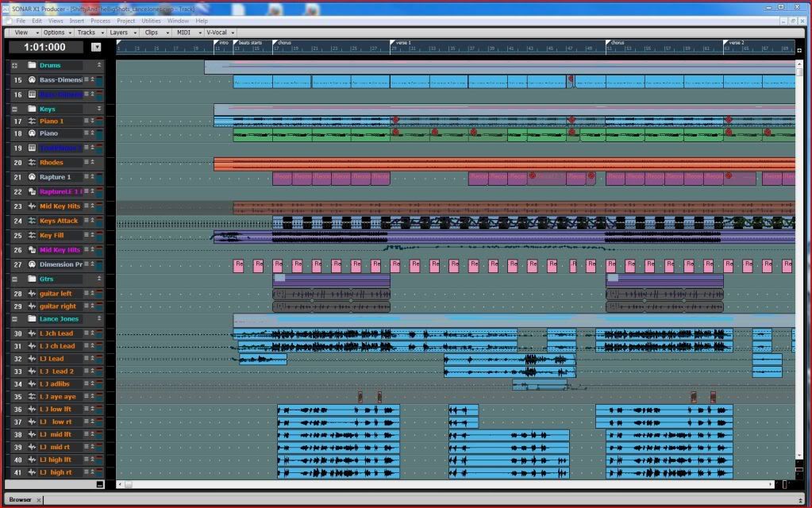Screen dimensions: 812x508
Task: Open the Utilities menu
Action: point(151,20)
